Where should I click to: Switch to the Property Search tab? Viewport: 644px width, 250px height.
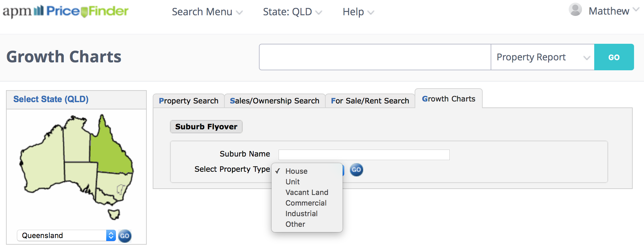click(189, 101)
